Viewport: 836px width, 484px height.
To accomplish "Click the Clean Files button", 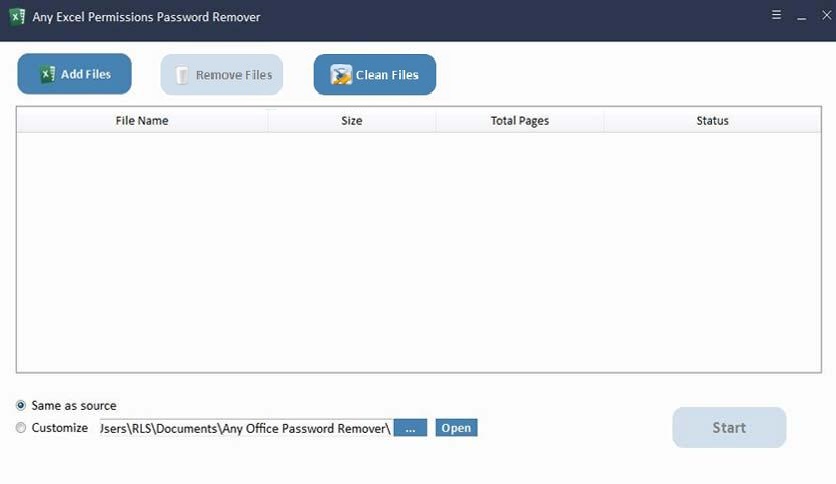I will pyautogui.click(x=374, y=75).
